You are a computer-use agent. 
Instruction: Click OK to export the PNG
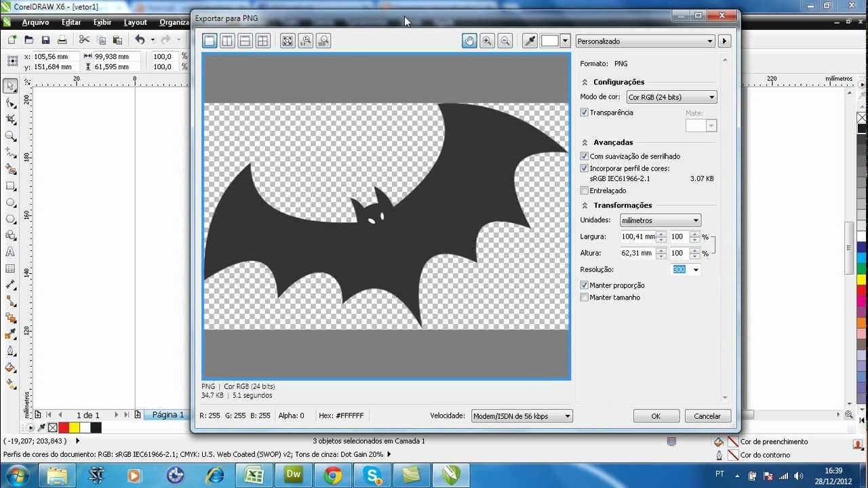(656, 416)
